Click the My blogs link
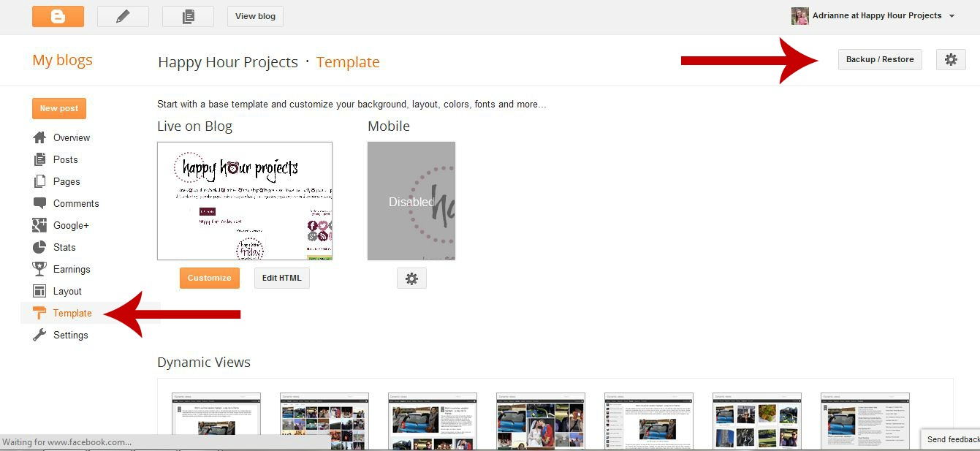This screenshot has height=451, width=980. coord(62,60)
